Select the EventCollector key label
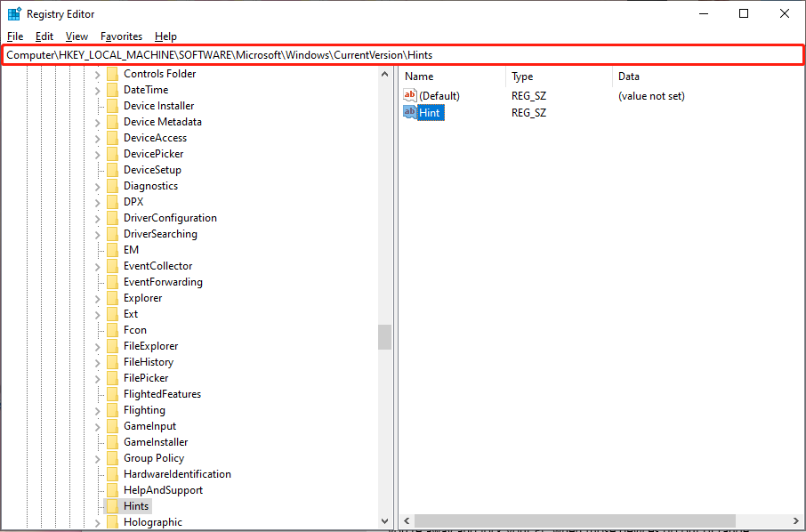Screen dimensions: 806x532 pyautogui.click(x=157, y=266)
